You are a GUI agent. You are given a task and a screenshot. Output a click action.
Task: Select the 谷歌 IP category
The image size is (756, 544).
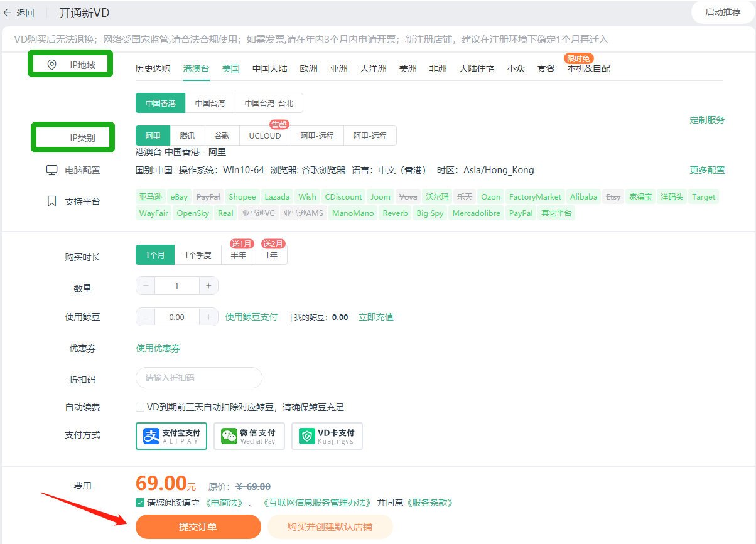[x=222, y=136]
